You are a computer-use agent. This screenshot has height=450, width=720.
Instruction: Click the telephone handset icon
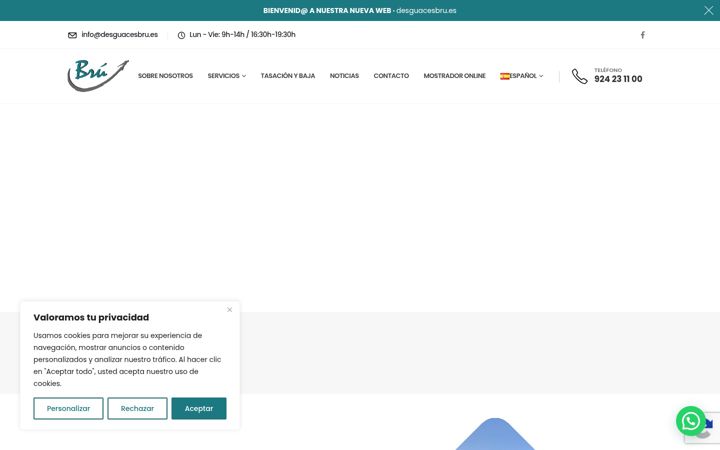[579, 76]
